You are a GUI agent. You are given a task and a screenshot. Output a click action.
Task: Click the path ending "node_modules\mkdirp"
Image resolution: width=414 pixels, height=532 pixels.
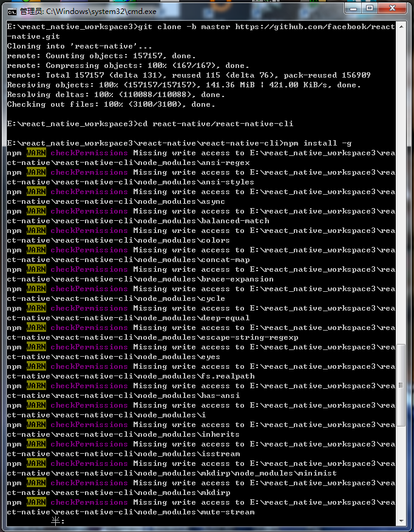point(118,493)
